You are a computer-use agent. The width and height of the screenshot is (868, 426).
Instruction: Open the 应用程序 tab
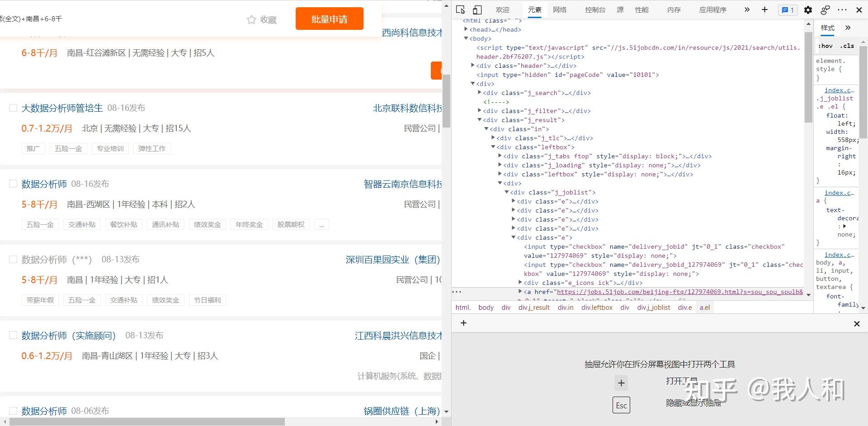(x=712, y=10)
